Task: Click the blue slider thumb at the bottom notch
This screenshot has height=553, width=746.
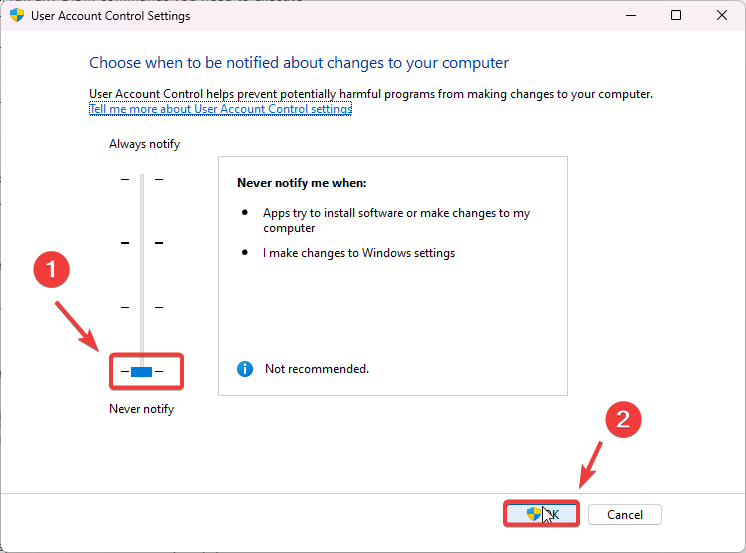Action: [141, 372]
